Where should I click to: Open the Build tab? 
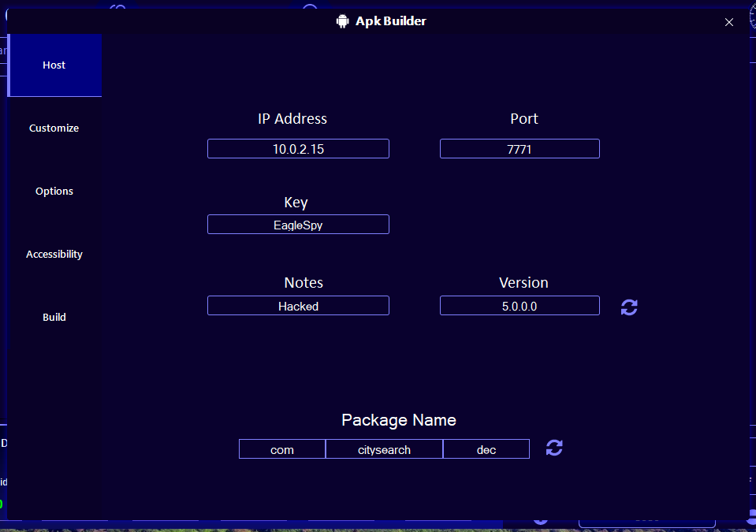(54, 318)
